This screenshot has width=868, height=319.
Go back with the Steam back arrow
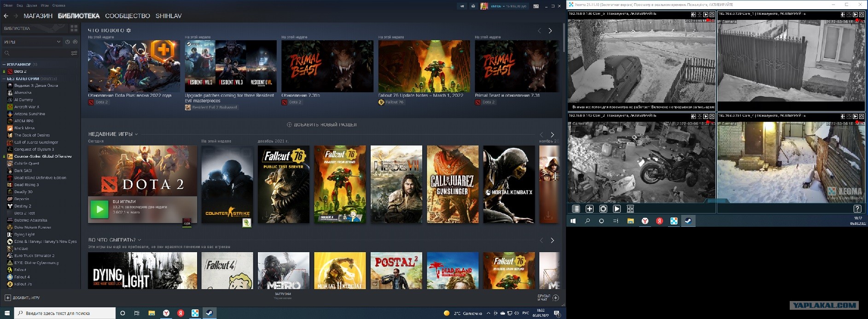click(6, 16)
